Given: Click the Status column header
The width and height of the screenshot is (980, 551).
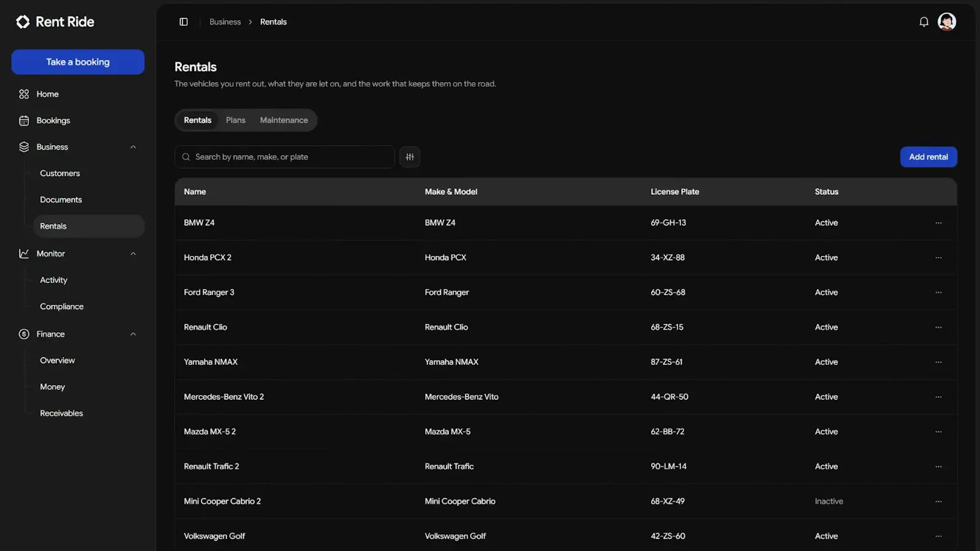Looking at the screenshot, I should coord(826,192).
